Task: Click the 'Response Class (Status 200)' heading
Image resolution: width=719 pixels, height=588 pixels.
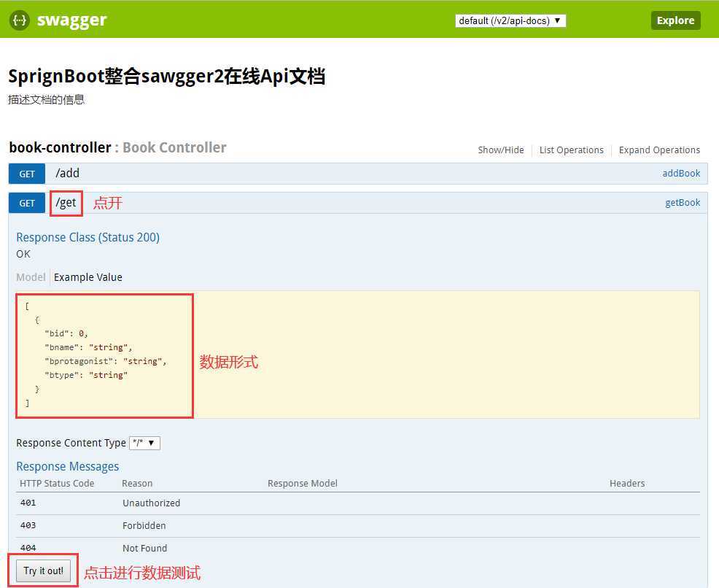Action: 88,237
